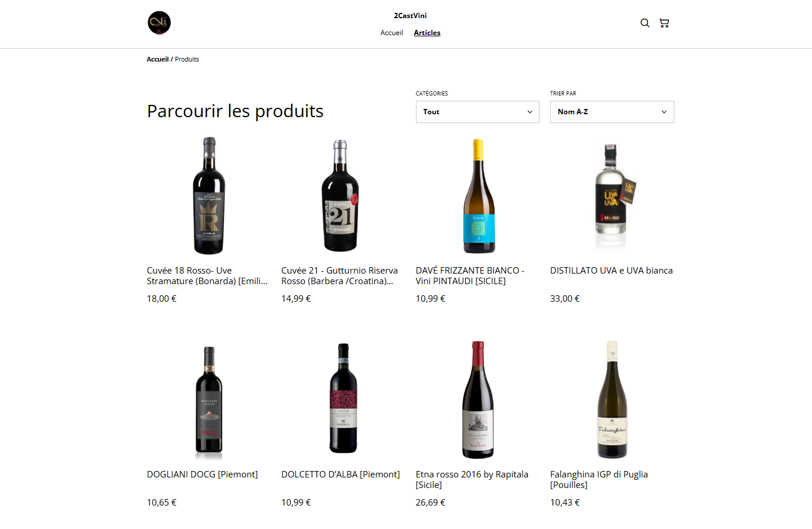Open the DISTILLATO UVA e UVA bianca title
812x529 pixels.
point(611,271)
